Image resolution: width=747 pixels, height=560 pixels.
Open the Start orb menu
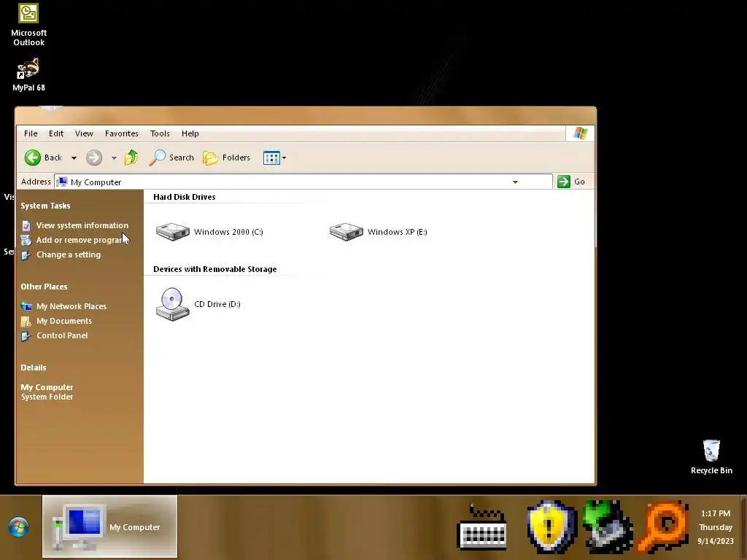[x=18, y=526]
